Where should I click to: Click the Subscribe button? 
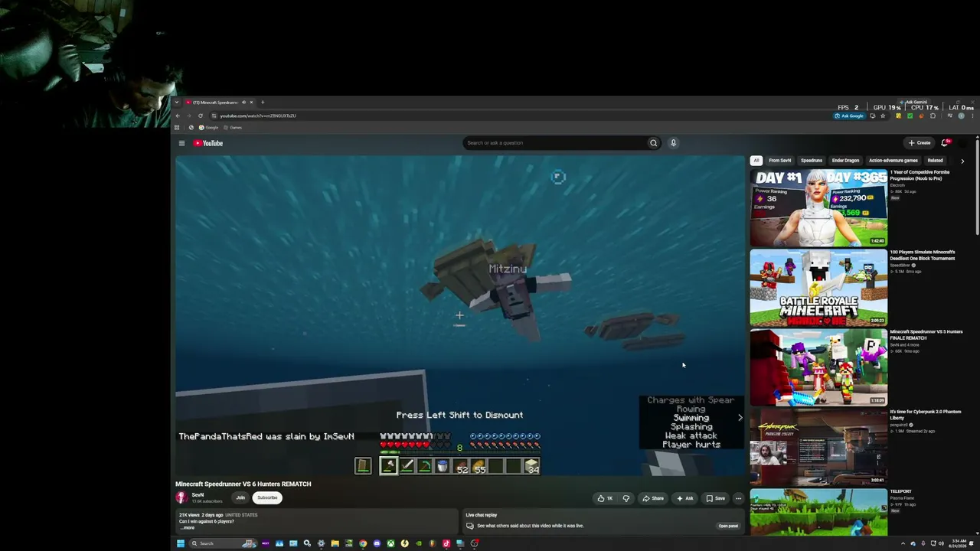[267, 497]
